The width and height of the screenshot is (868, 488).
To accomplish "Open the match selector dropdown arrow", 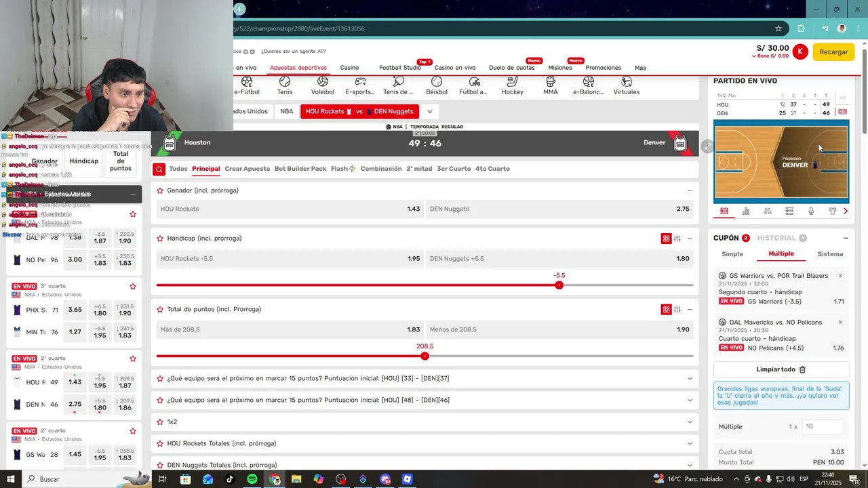I will click(x=429, y=111).
